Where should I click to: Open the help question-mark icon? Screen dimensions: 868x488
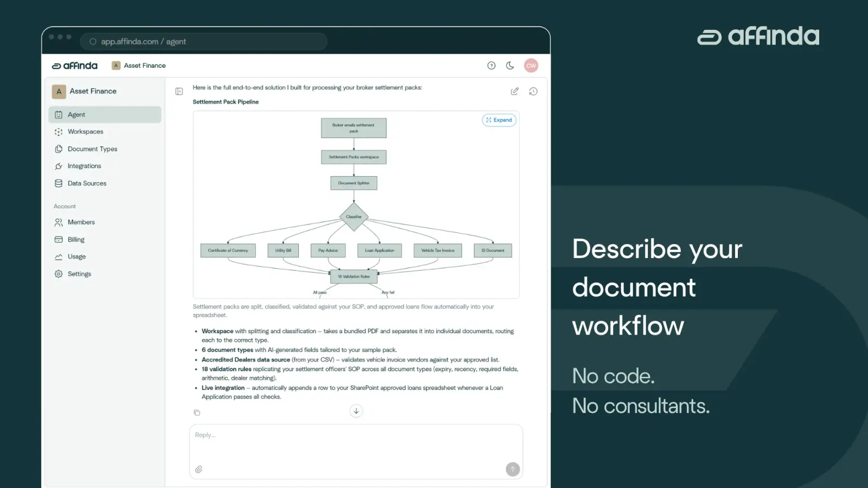pyautogui.click(x=492, y=66)
